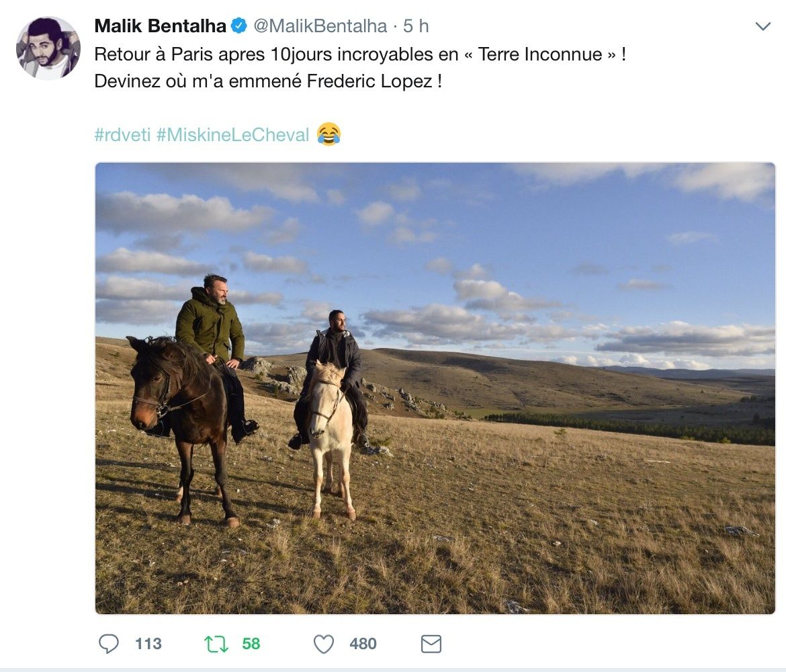The width and height of the screenshot is (786, 672).
Task: Open Malik Bentalha's profile avatar
Action: 48,48
